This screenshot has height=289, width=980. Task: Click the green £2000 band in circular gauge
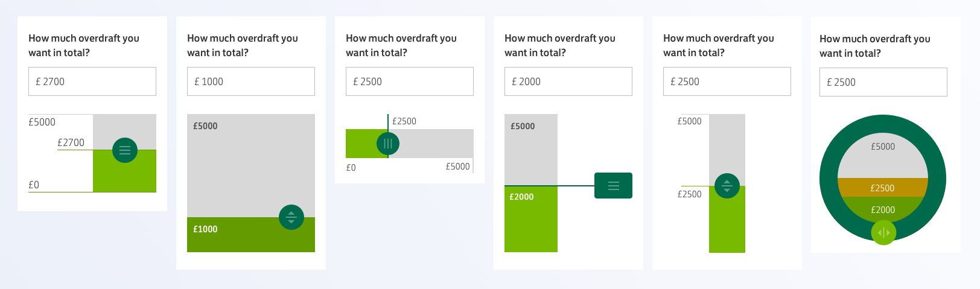tap(883, 209)
